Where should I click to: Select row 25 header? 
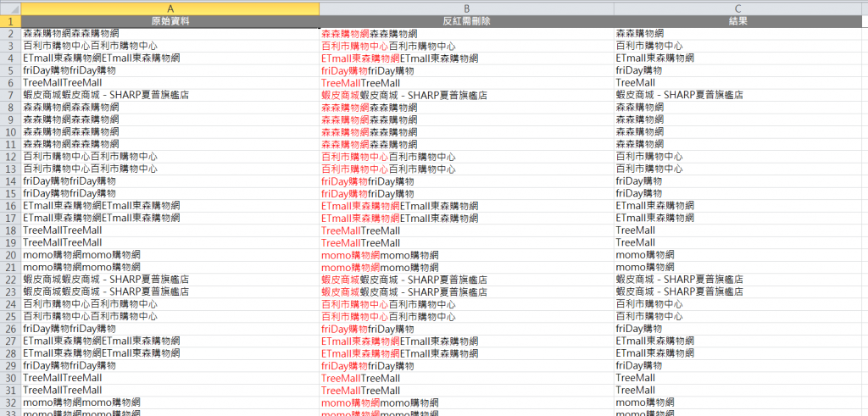tap(10, 316)
